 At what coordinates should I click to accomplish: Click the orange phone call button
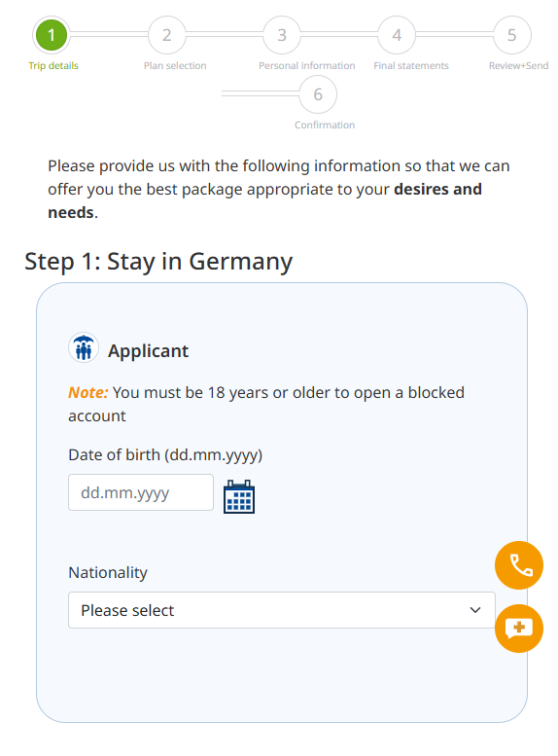[x=519, y=565]
